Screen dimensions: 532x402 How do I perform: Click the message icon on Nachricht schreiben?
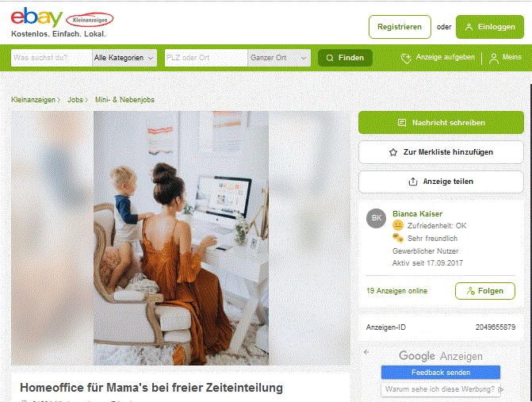click(x=402, y=122)
